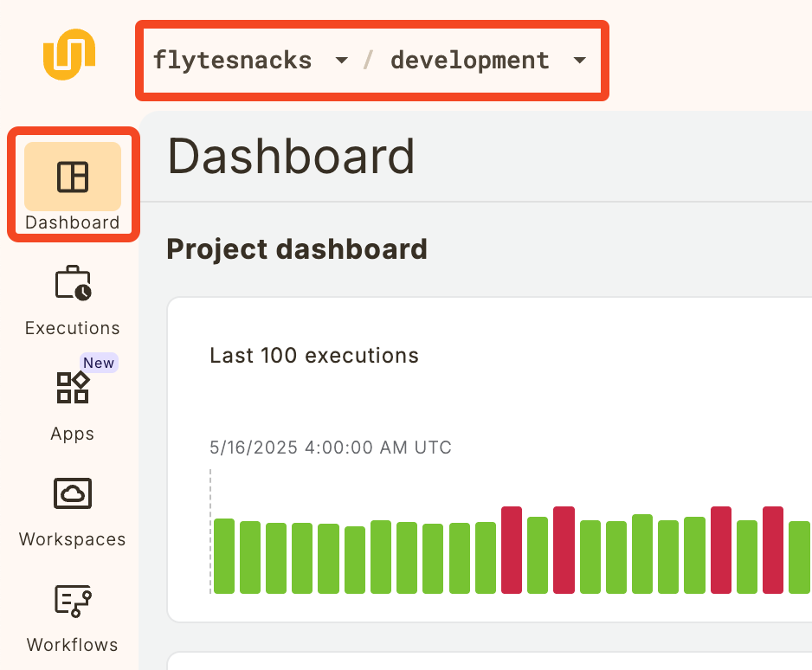Go to the Executions menu label
This screenshot has height=670, width=812.
coord(73,328)
